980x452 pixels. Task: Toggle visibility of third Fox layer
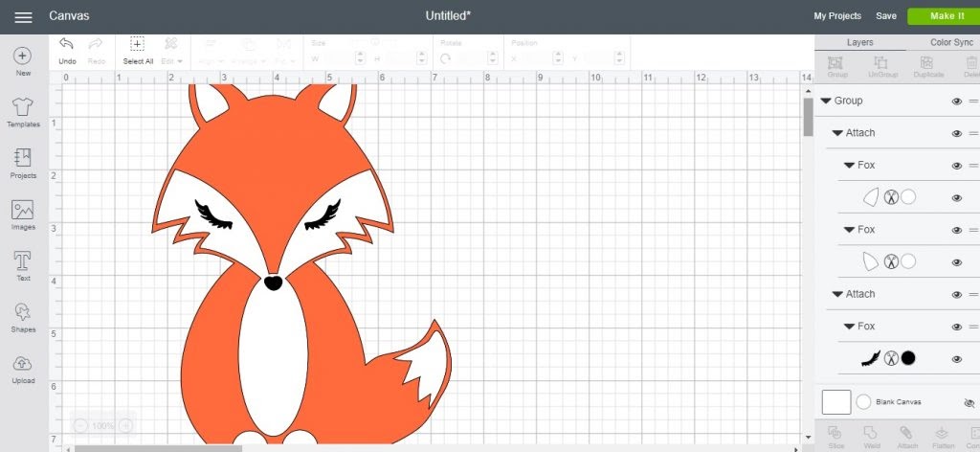[956, 327]
